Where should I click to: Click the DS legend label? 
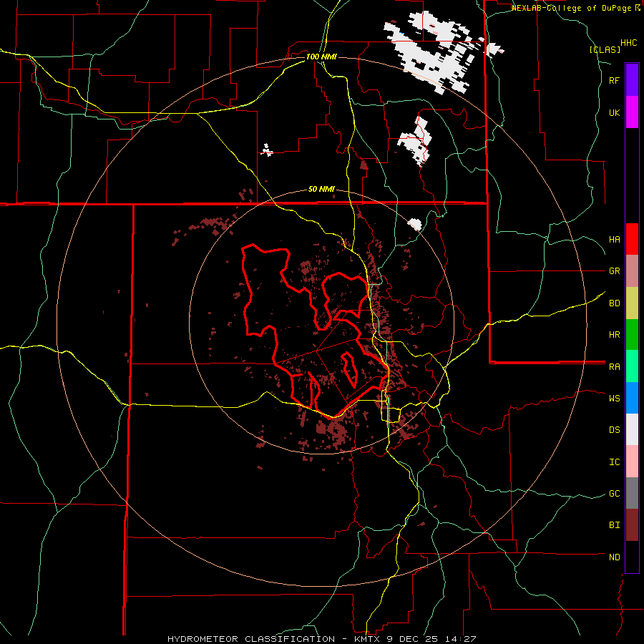click(614, 430)
